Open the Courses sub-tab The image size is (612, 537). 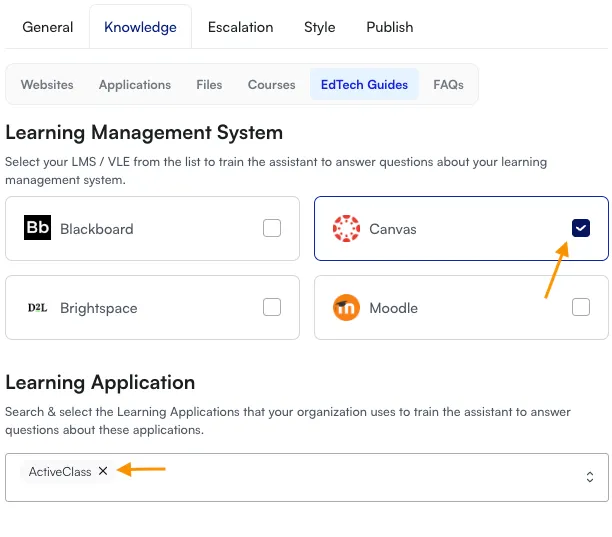(x=272, y=85)
